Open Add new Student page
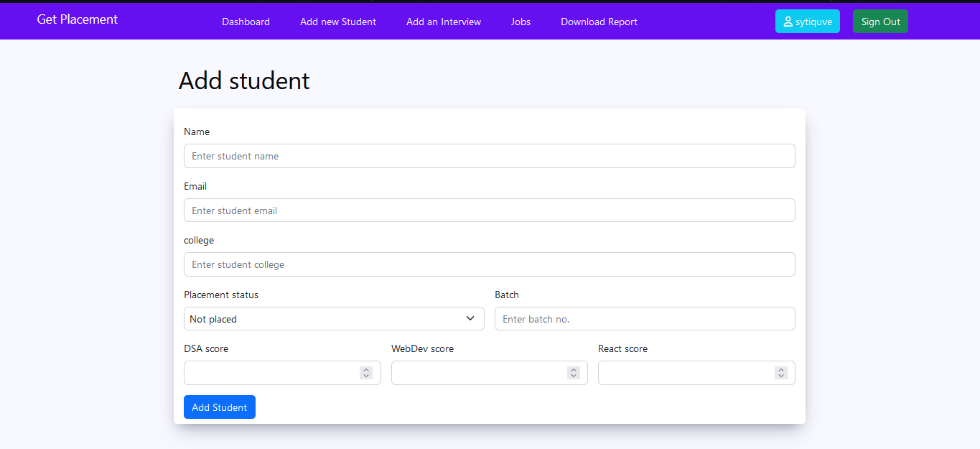 point(338,22)
